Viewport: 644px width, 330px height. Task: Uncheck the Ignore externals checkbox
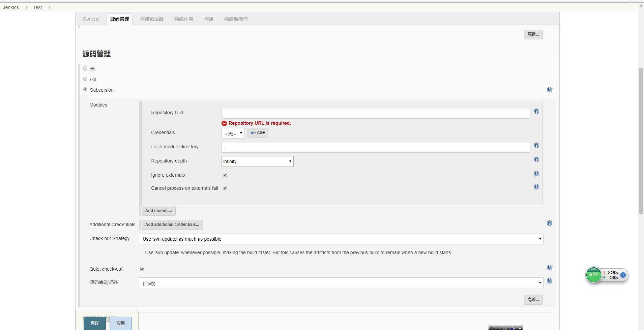(x=225, y=175)
